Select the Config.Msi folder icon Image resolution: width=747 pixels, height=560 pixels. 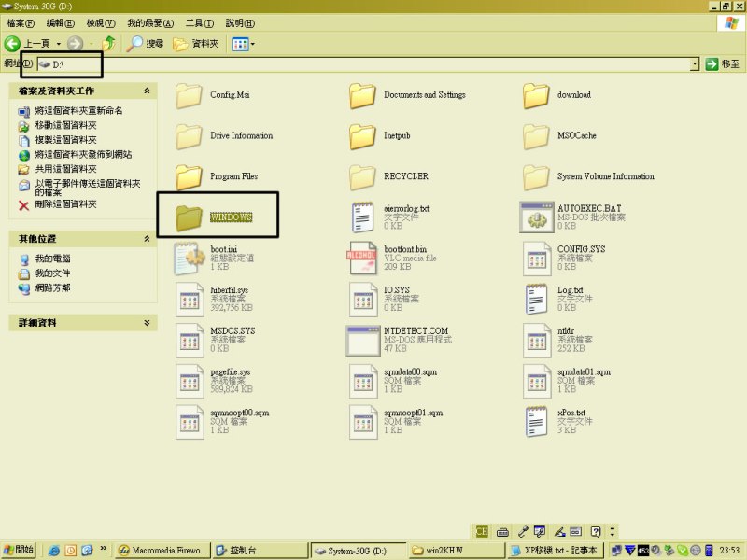pyautogui.click(x=189, y=96)
